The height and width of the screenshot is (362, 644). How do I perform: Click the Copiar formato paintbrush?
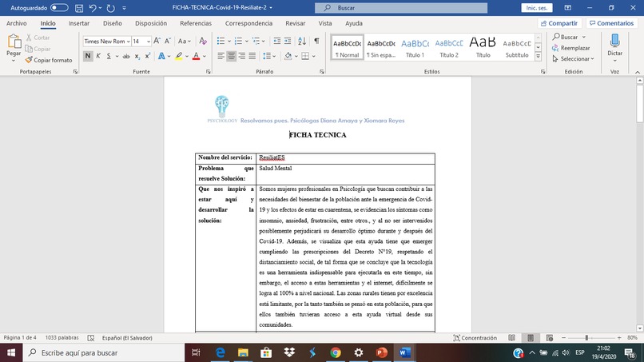click(x=49, y=60)
